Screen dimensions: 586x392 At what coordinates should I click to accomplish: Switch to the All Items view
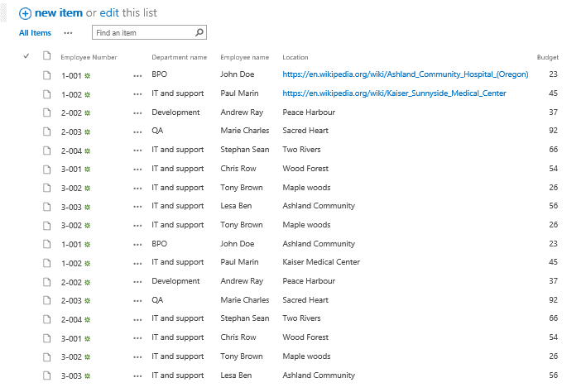[35, 33]
